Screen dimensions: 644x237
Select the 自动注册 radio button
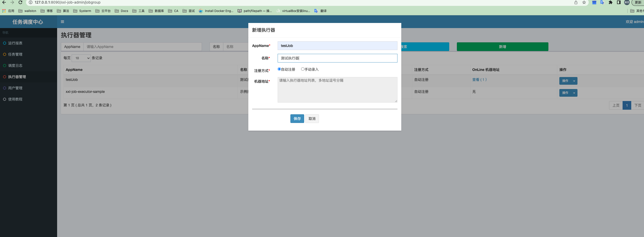[279, 69]
